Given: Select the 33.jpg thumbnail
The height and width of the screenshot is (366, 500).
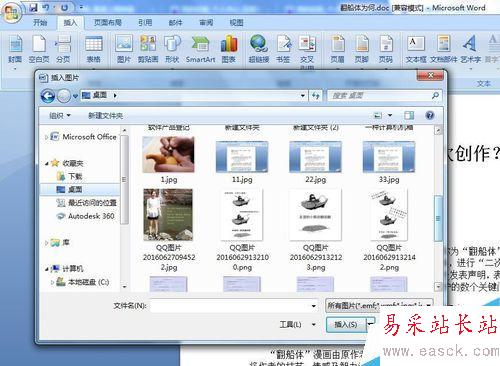Looking at the screenshot, I should click(x=389, y=157).
